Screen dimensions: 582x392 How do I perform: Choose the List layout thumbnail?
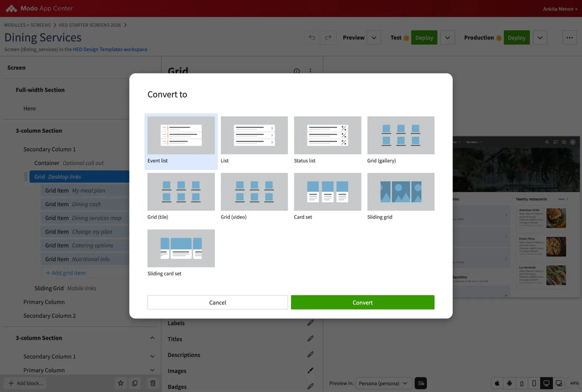(x=254, y=135)
